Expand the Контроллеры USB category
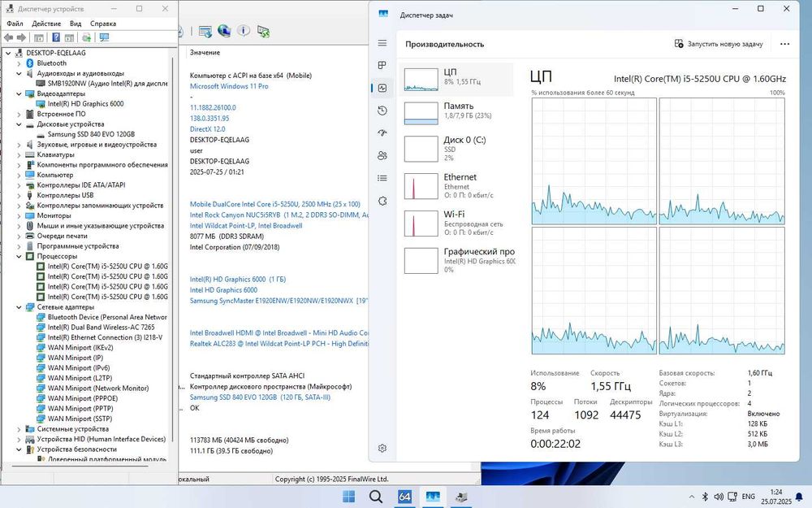 (x=19, y=195)
